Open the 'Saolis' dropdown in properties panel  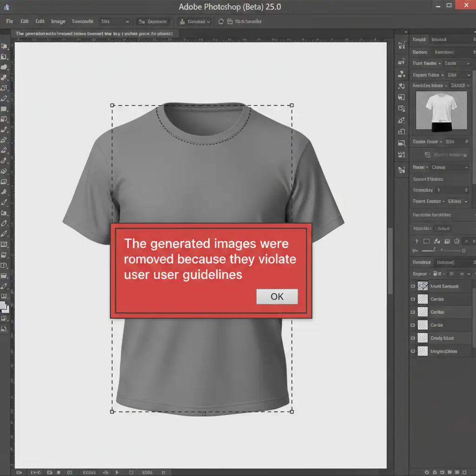(x=456, y=63)
